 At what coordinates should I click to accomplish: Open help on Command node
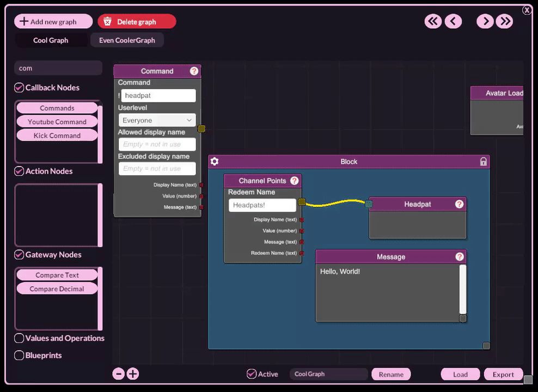pos(194,71)
